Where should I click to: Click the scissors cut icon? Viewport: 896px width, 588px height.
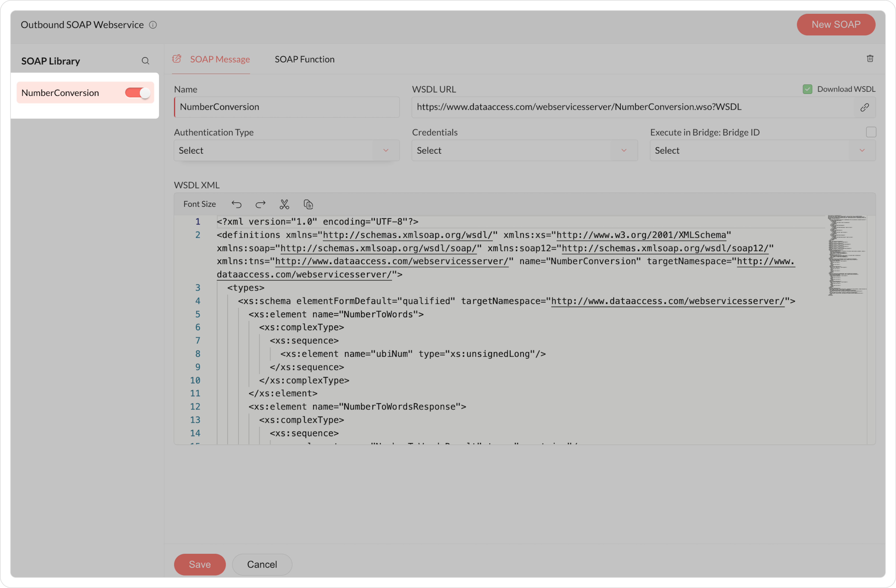pyautogui.click(x=284, y=204)
